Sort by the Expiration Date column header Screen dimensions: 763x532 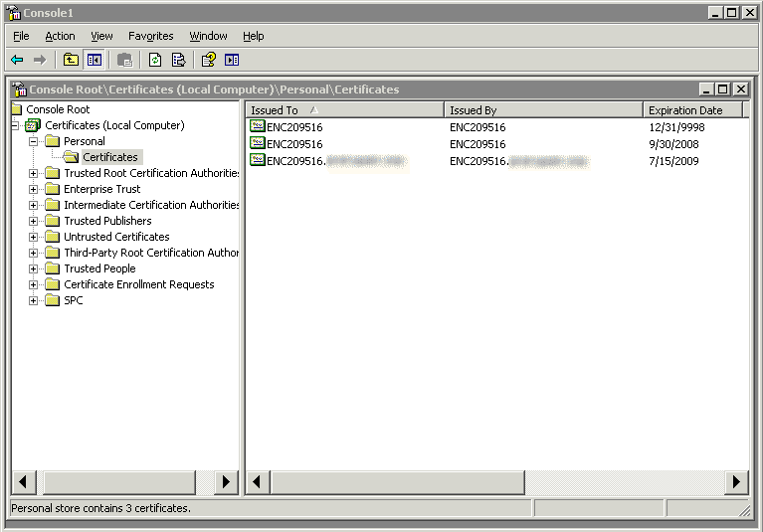(691, 109)
